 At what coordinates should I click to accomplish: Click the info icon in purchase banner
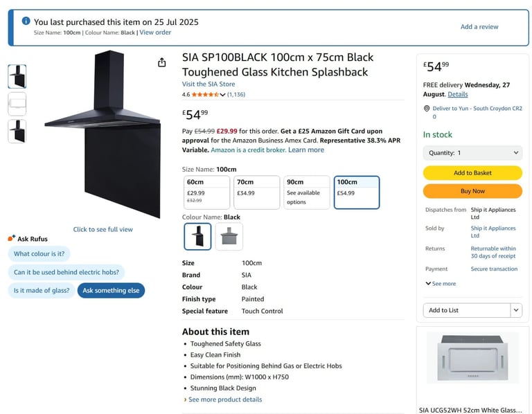(x=26, y=21)
